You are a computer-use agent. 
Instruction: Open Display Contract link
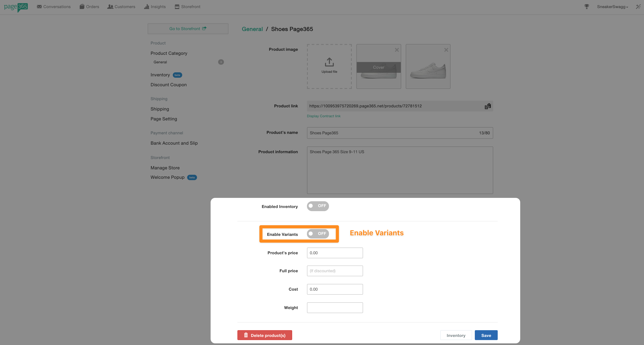point(324,116)
